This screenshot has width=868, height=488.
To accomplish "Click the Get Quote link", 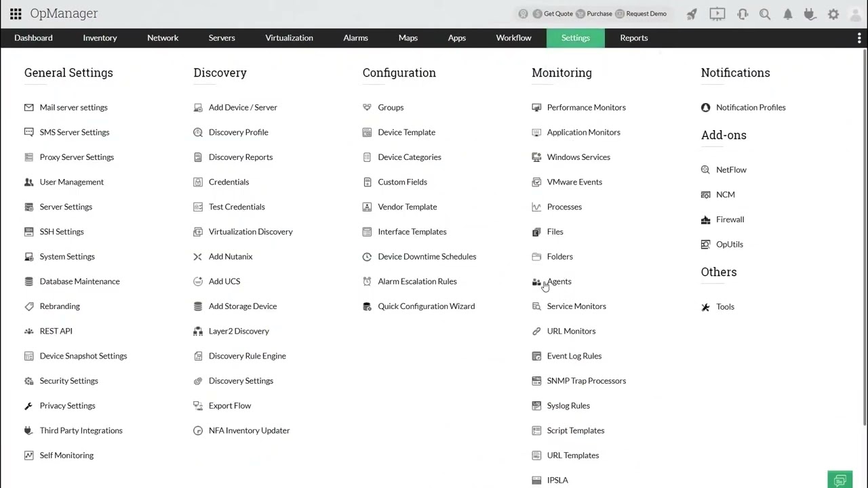I will click(558, 14).
